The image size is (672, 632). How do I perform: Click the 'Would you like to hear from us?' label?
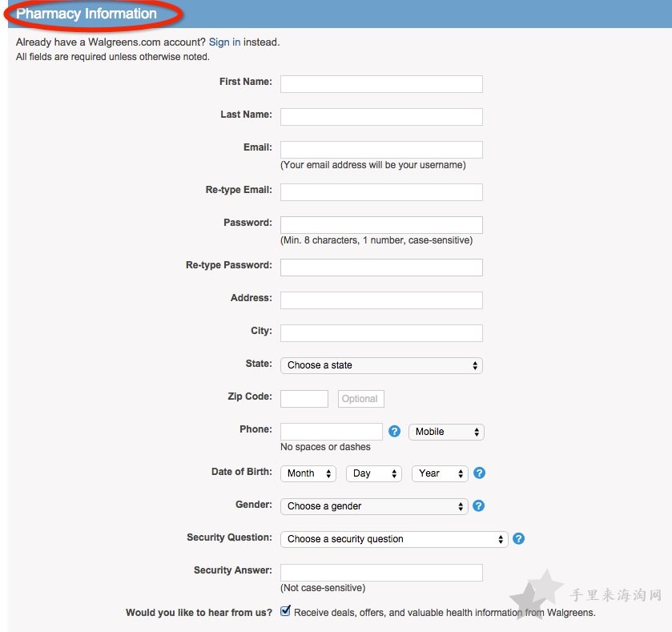click(x=199, y=613)
